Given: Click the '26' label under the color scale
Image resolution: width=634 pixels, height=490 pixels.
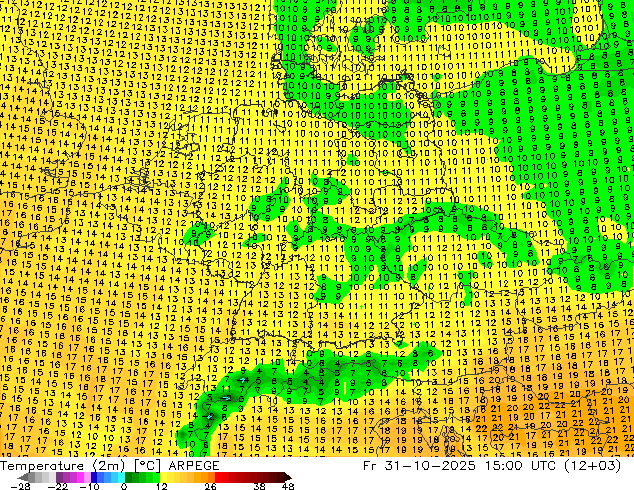Looking at the screenshot, I should (210, 486).
